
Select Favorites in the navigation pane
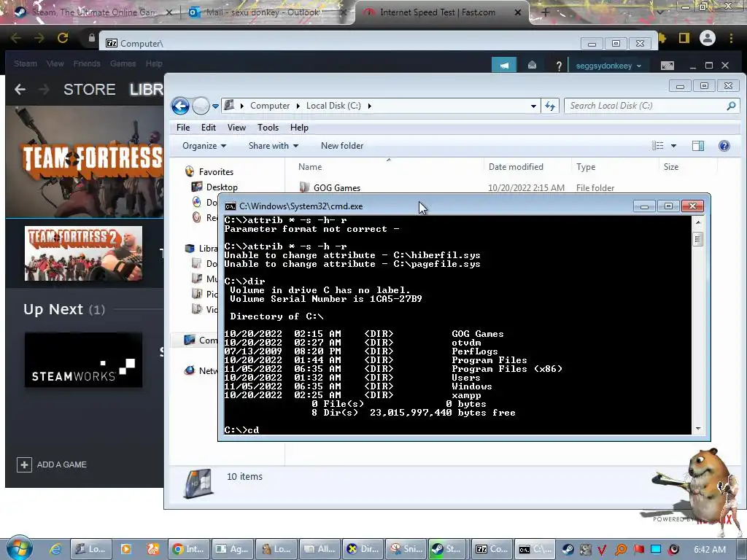pos(216,172)
